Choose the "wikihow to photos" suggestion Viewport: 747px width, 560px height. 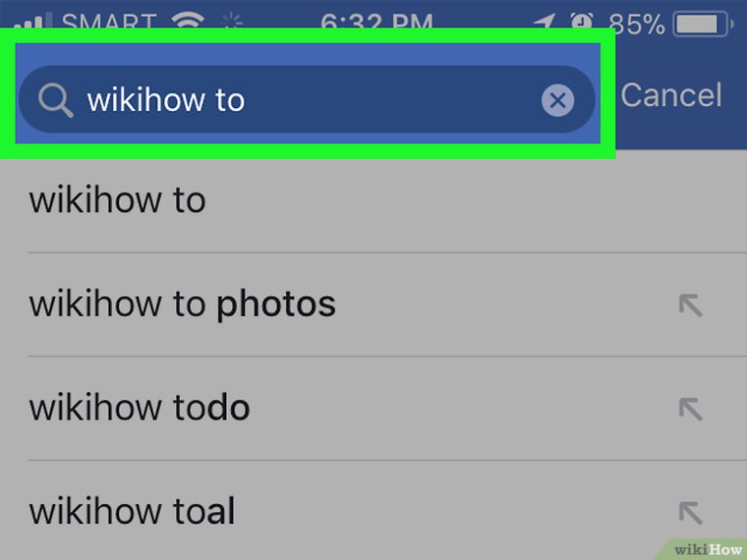[183, 305]
